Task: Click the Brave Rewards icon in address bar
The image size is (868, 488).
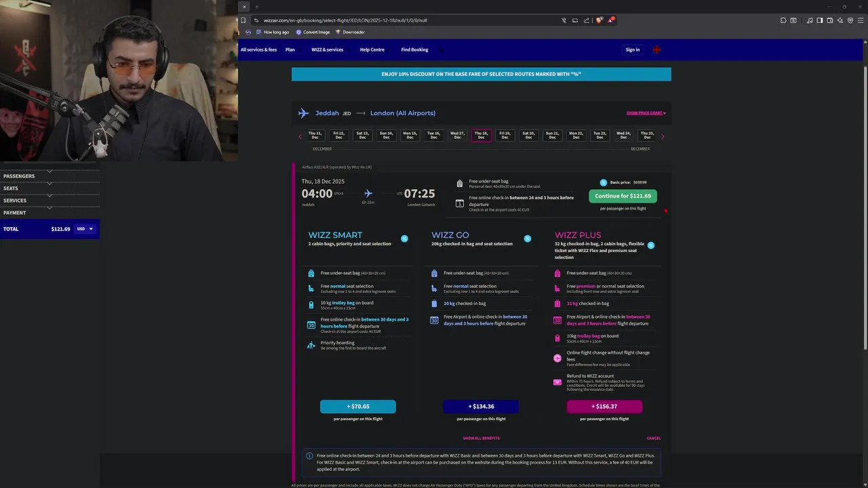Action: [610, 20]
